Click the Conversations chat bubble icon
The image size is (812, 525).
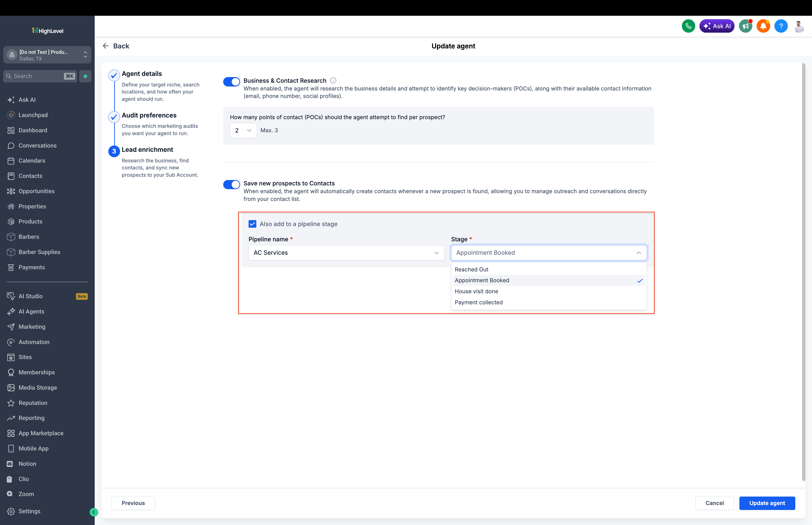[11, 145]
